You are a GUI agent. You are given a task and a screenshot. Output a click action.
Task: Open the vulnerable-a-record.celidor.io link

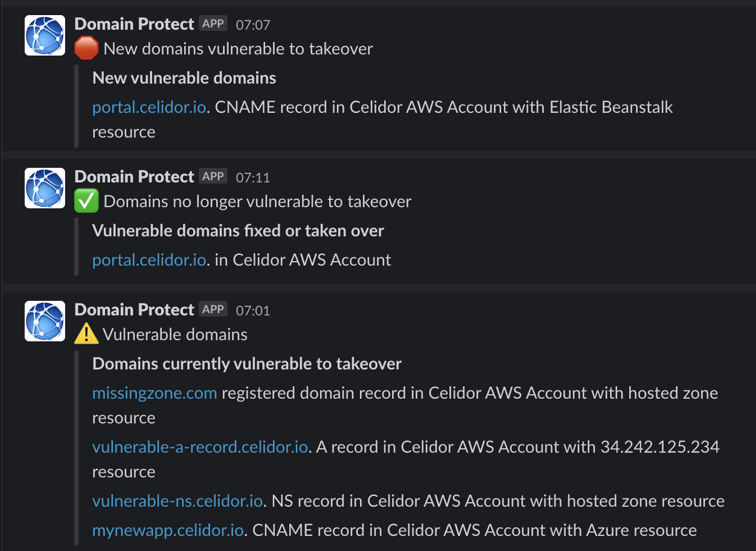(x=199, y=446)
